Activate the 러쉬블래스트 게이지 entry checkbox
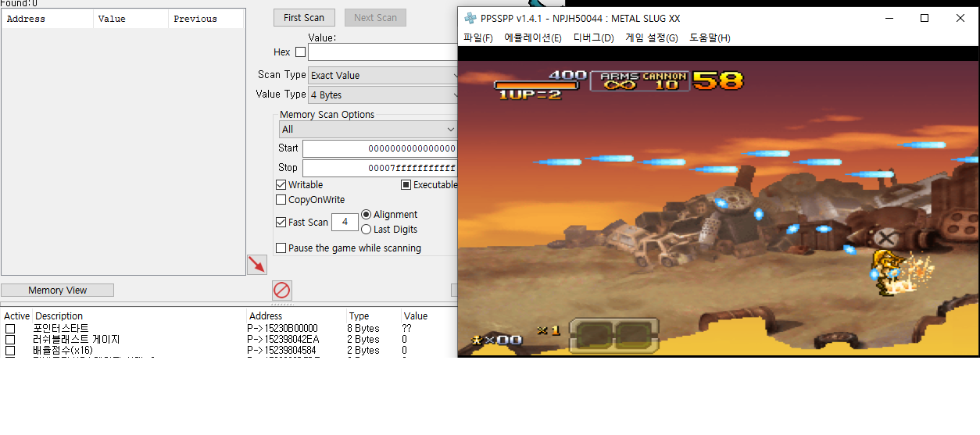980x435 pixels. pyautogui.click(x=10, y=340)
